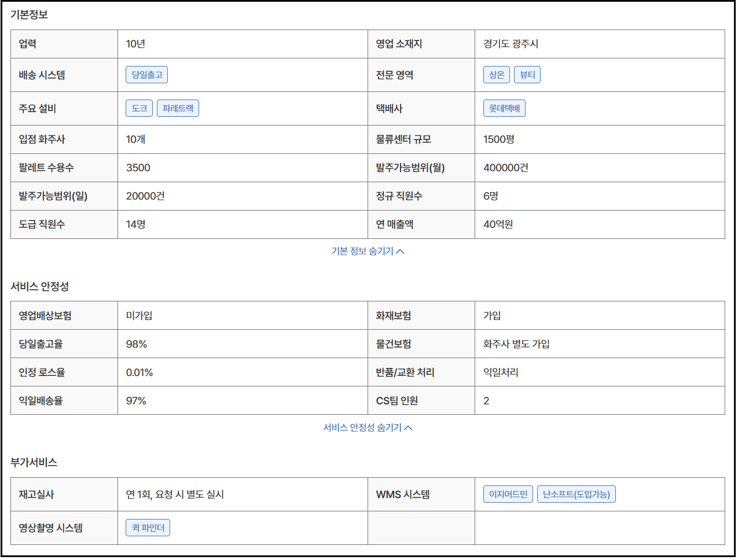Collapse the 서비스 안정성 숨기기 section
Image resolution: width=738 pixels, height=560 pixels.
tap(368, 428)
